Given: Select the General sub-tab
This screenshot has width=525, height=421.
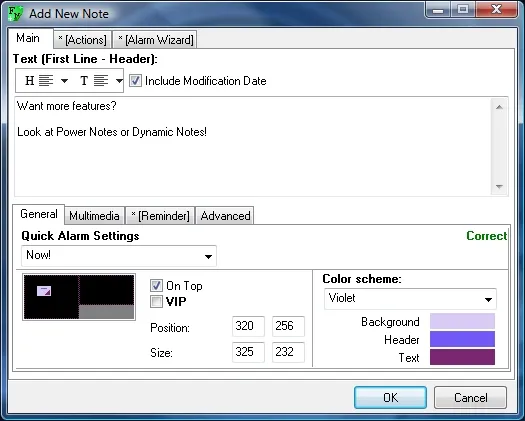Looking at the screenshot, I should pyautogui.click(x=39, y=214).
